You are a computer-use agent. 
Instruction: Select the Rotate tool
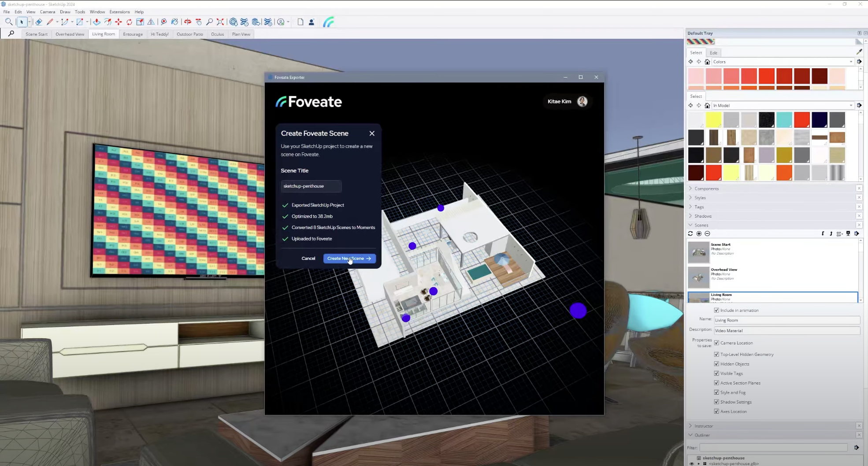click(x=129, y=22)
